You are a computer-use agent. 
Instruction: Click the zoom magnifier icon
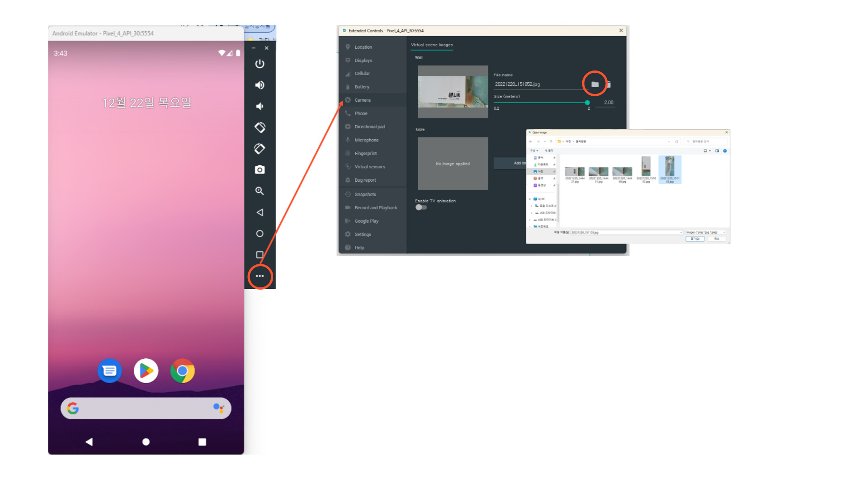click(259, 191)
